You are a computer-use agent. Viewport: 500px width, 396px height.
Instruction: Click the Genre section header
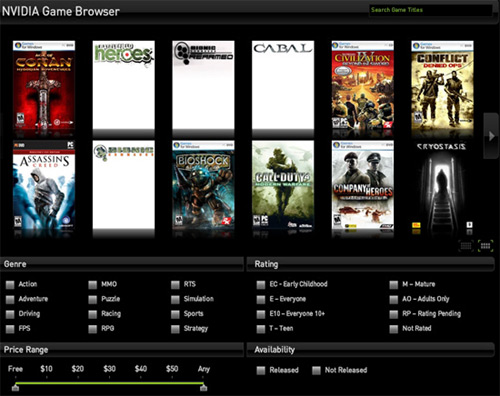pyautogui.click(x=122, y=264)
